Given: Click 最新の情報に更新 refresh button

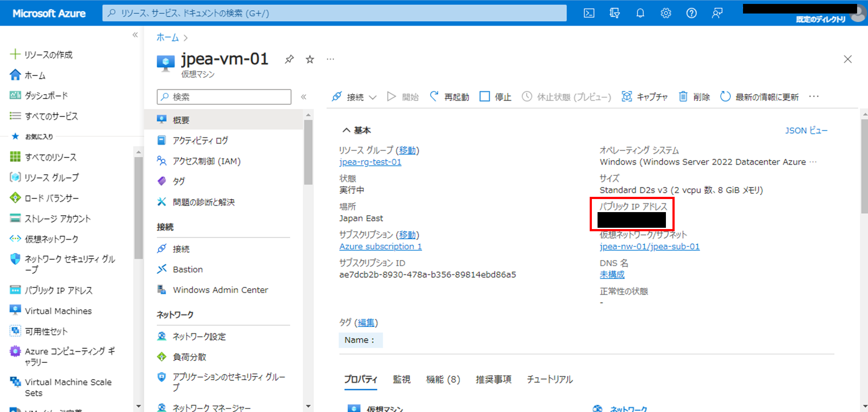Looking at the screenshot, I should coord(760,97).
